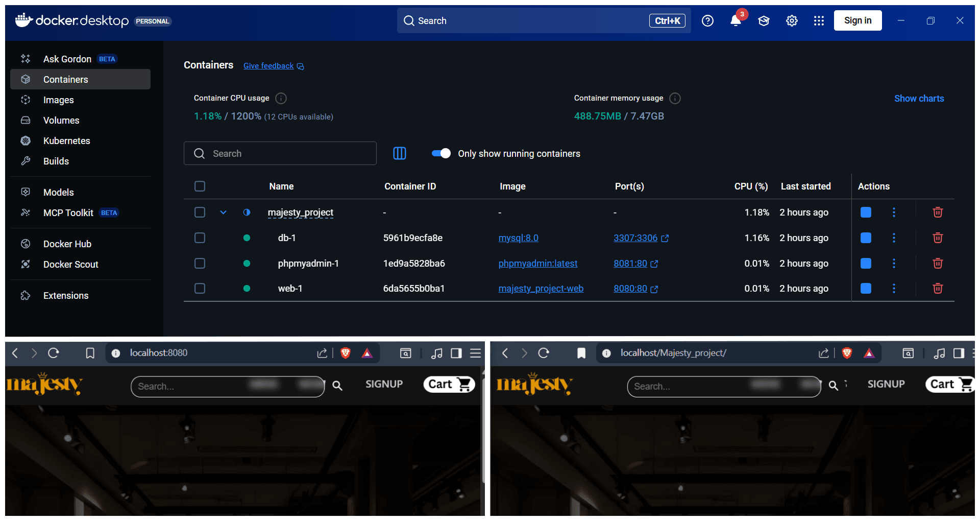Stop the db-1 container
980x521 pixels.
click(x=866, y=238)
